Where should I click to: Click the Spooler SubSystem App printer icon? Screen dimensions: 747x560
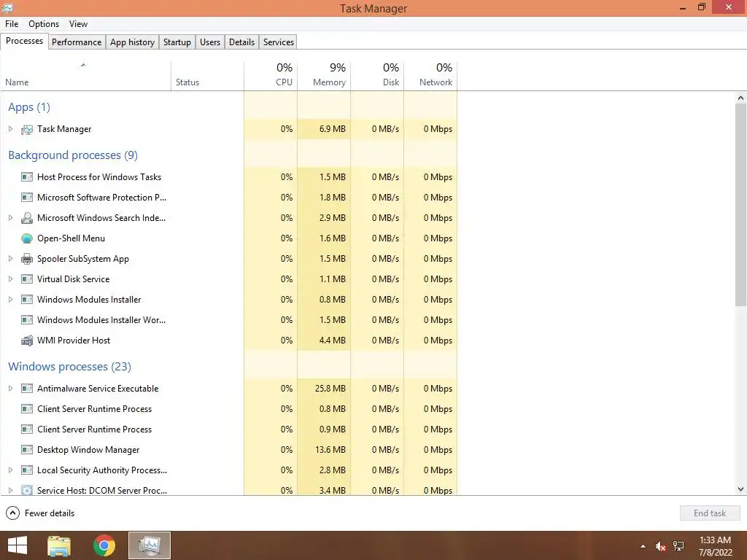point(27,259)
